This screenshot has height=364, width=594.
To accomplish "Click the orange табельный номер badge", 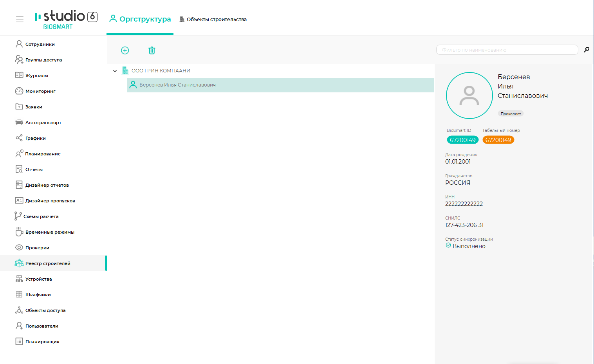I will (x=498, y=140).
